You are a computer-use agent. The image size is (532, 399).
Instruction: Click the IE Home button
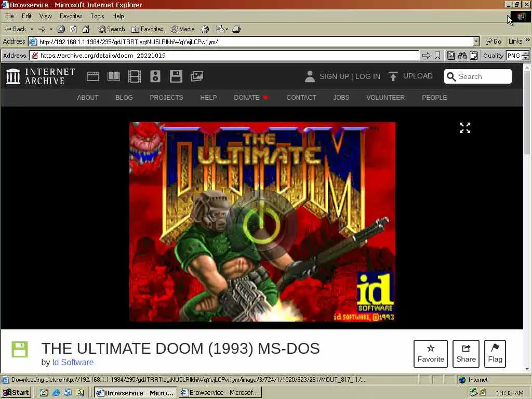(x=86, y=29)
